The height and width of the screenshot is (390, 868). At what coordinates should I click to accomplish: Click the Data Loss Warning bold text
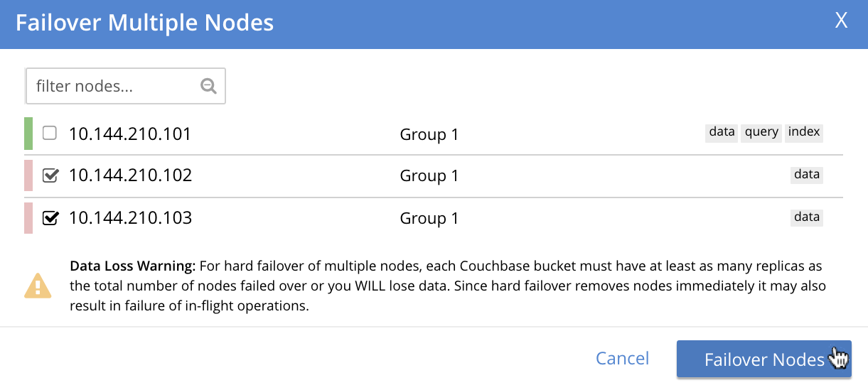[132, 267]
